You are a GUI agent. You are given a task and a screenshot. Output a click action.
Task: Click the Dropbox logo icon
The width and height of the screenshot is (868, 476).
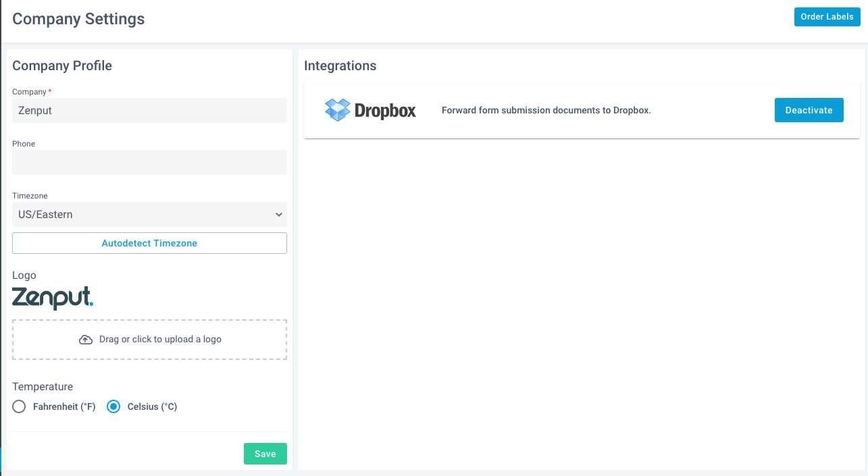(x=338, y=109)
